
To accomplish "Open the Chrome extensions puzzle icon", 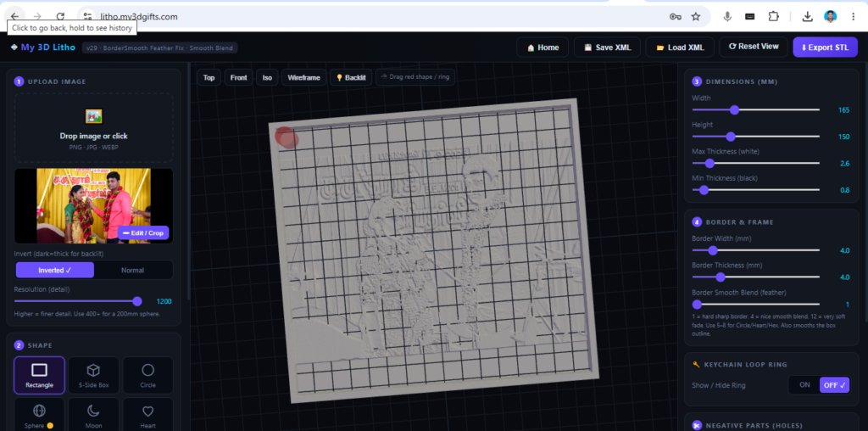I will [773, 17].
